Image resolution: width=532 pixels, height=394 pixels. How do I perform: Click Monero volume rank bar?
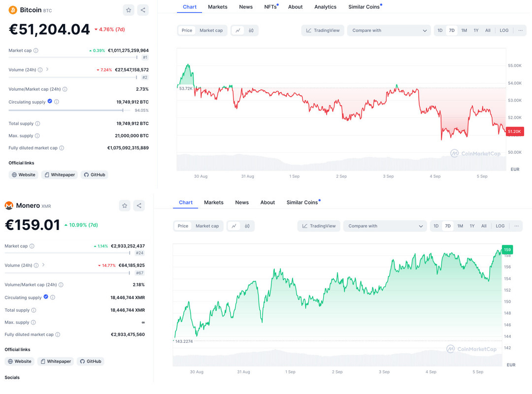[67, 273]
